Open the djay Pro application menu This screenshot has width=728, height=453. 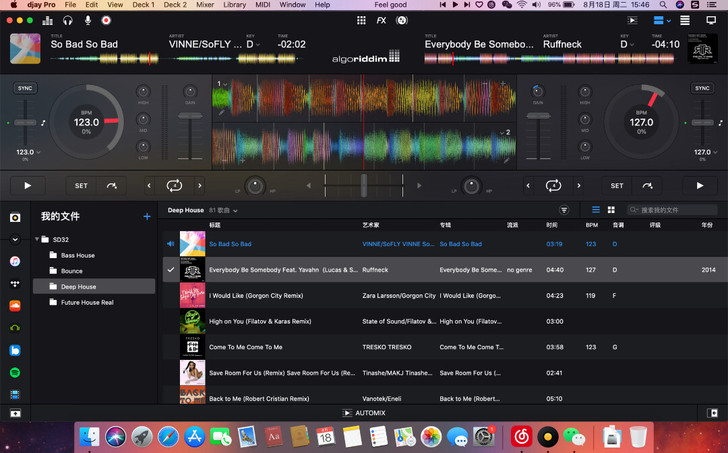click(41, 5)
